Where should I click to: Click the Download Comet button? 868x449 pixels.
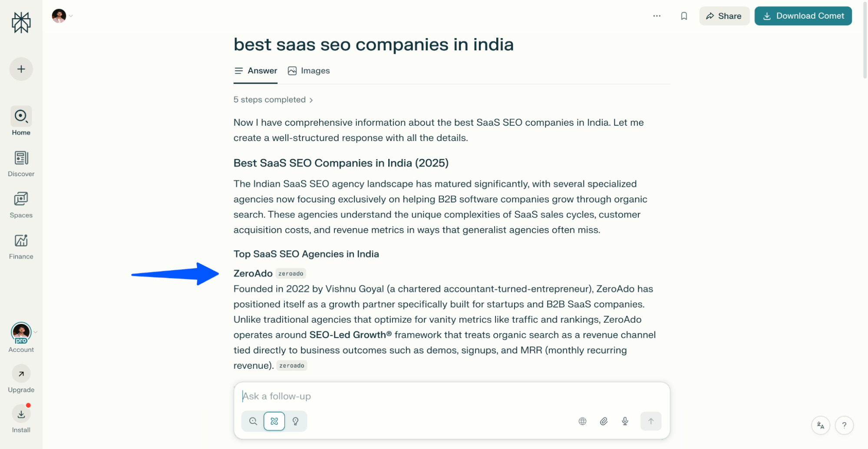(803, 16)
